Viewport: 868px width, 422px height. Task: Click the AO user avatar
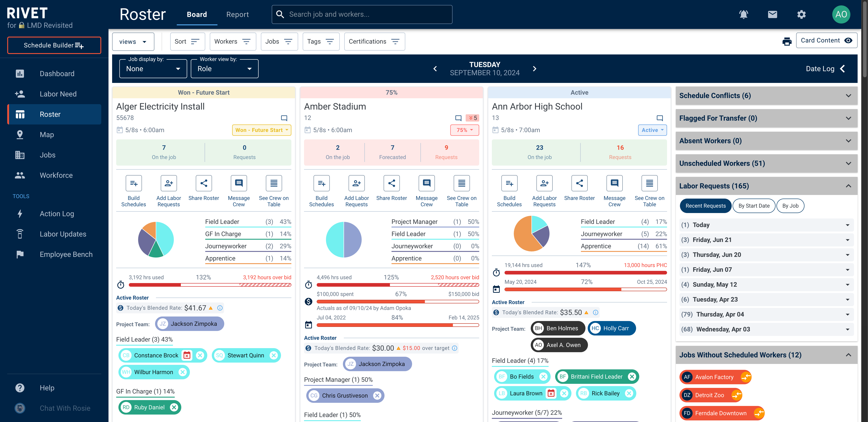pos(841,14)
